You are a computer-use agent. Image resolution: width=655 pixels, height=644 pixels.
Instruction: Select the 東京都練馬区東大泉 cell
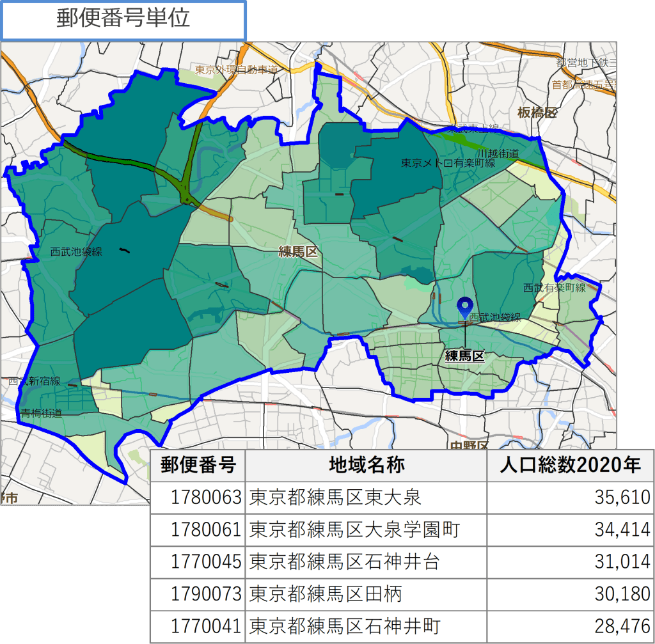tap(366, 498)
